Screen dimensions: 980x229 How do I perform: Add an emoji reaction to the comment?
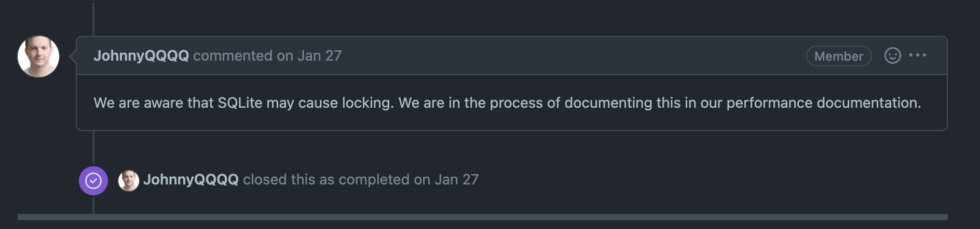pyautogui.click(x=892, y=55)
